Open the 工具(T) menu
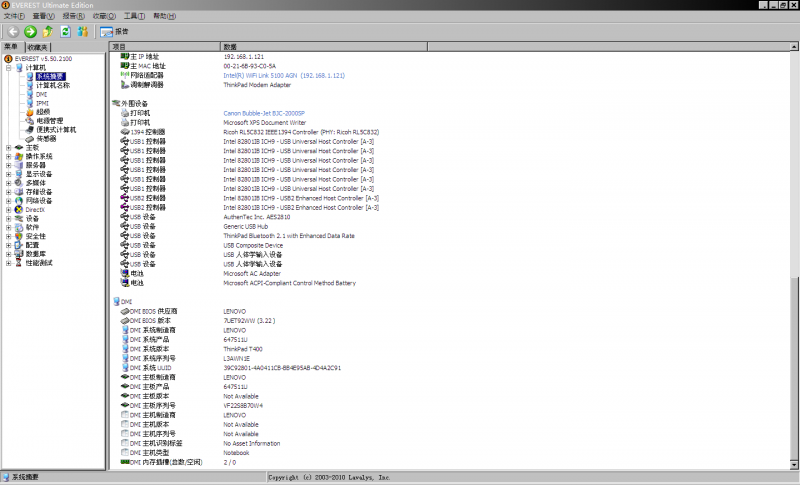The image size is (800, 485). [134, 16]
